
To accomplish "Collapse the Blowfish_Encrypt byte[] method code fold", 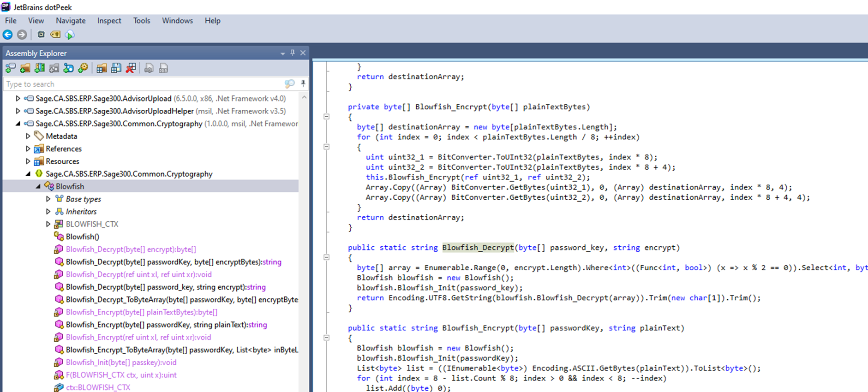I will (x=327, y=117).
